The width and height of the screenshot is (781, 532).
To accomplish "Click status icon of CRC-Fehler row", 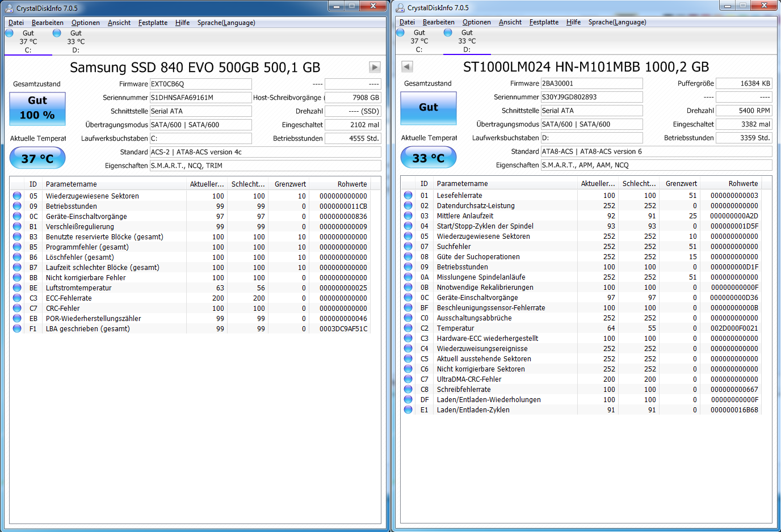I will coord(17,308).
